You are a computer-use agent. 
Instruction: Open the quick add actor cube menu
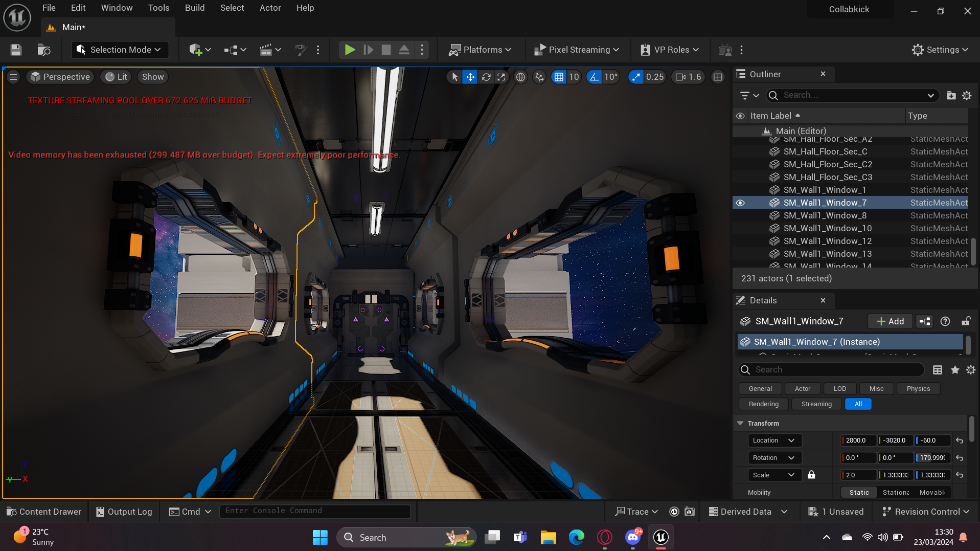click(x=200, y=50)
